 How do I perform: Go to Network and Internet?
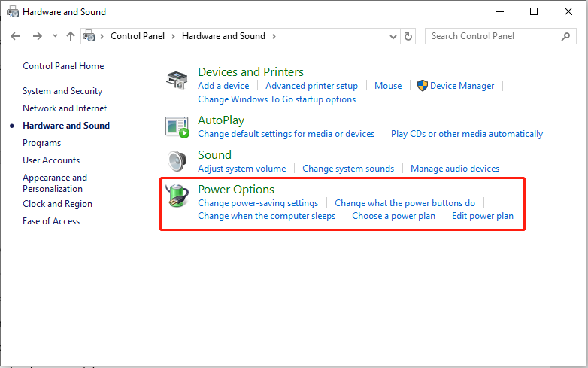click(65, 108)
